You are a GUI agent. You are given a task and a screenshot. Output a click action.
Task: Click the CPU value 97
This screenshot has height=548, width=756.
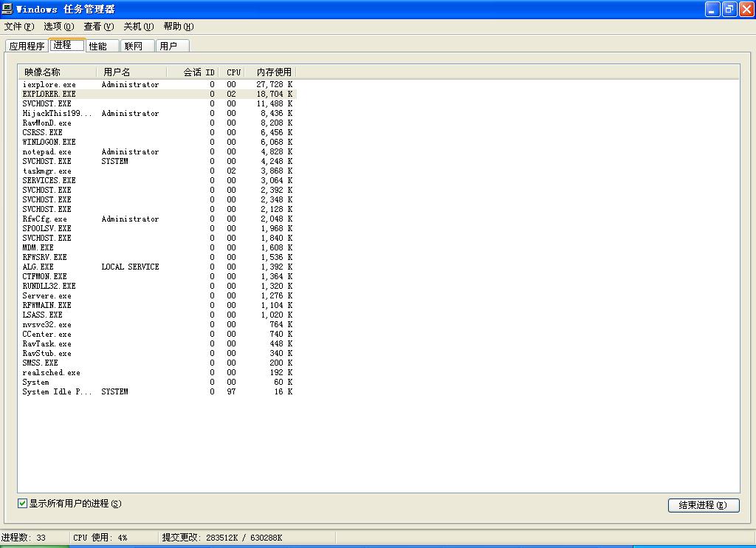[x=231, y=391]
